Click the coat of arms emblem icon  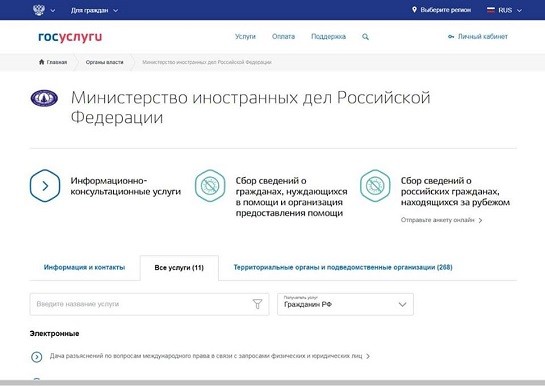tap(39, 10)
